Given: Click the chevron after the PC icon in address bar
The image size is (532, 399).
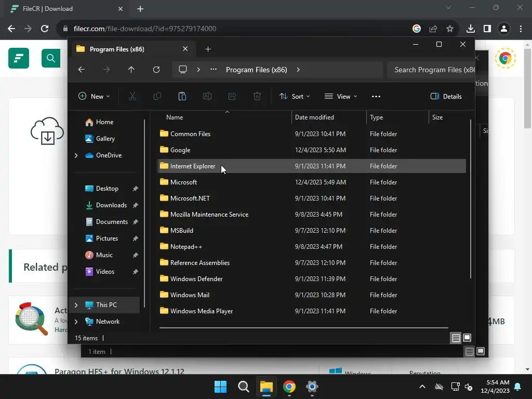Looking at the screenshot, I should [198, 70].
